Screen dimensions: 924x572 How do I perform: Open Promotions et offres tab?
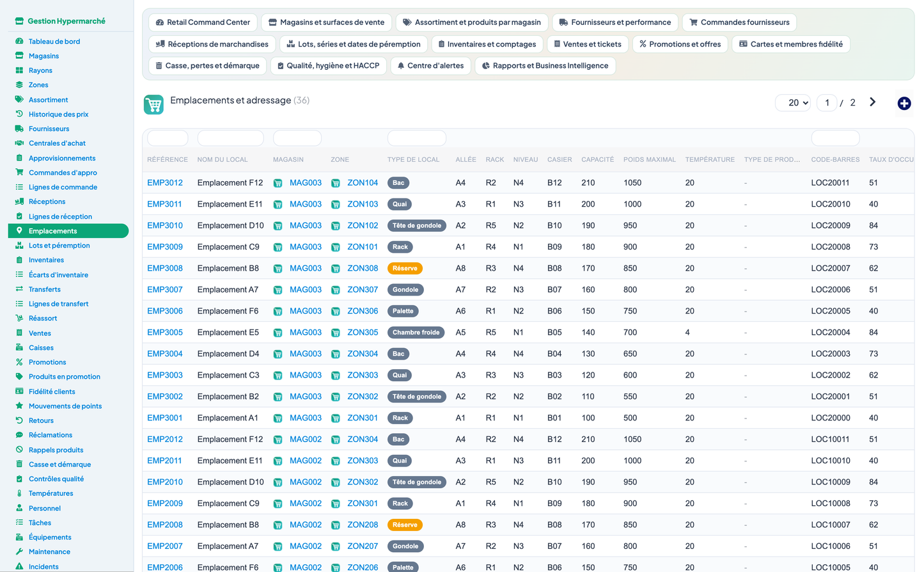[x=680, y=44]
